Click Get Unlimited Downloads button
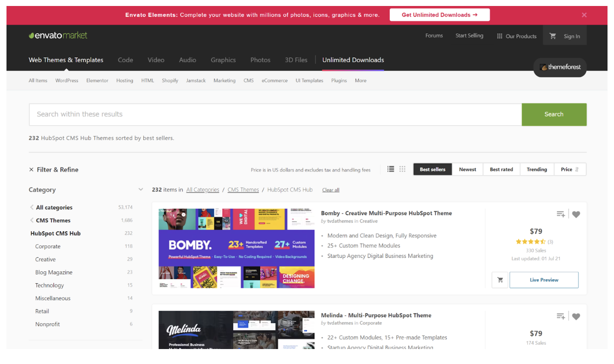 440,15
